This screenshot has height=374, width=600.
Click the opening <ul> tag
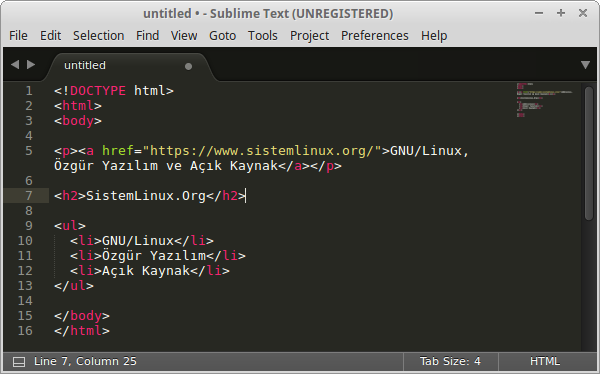[x=70, y=226]
